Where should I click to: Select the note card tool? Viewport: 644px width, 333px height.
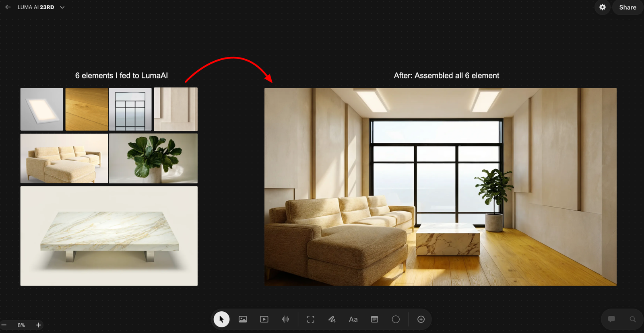point(374,319)
